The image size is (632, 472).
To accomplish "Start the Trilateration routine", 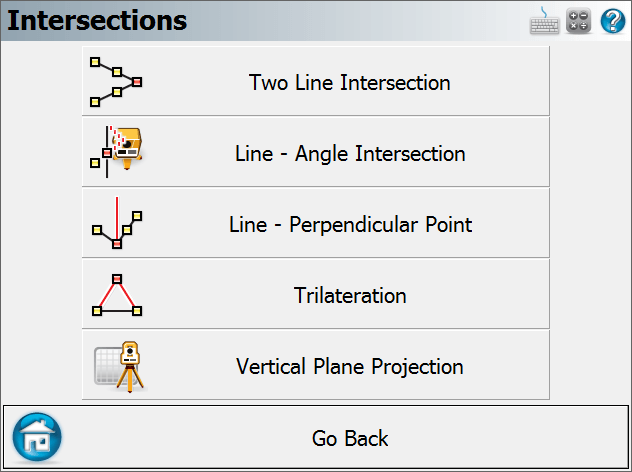I will click(316, 294).
